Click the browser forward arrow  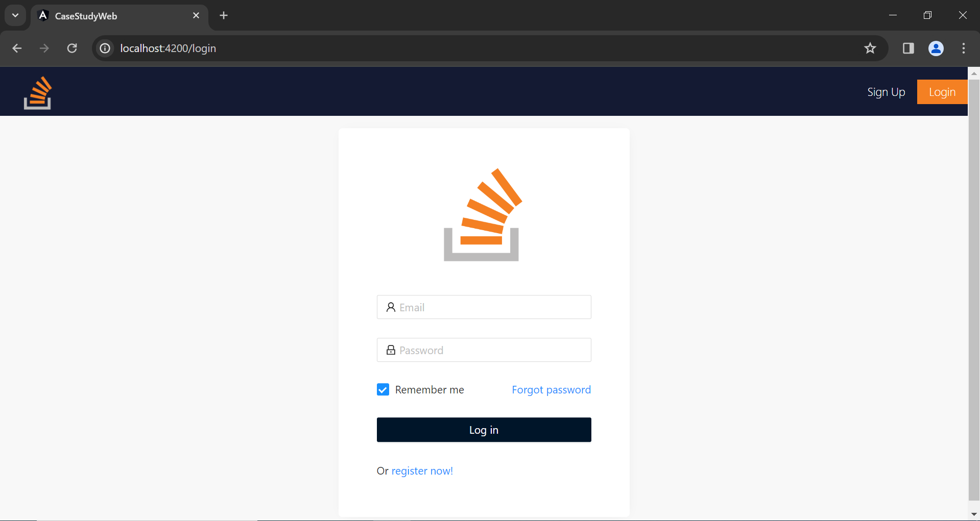point(44,48)
